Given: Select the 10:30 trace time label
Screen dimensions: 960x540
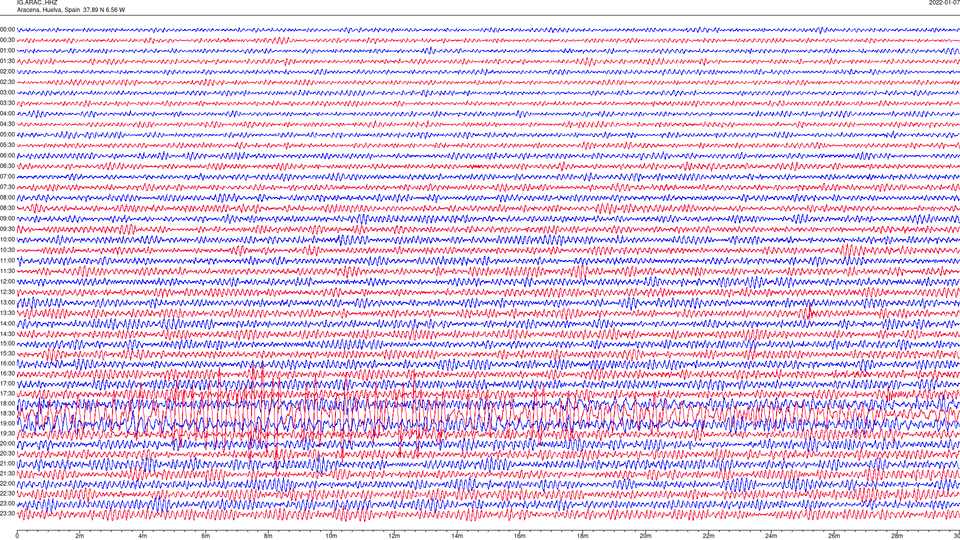Looking at the screenshot, I should point(8,250).
